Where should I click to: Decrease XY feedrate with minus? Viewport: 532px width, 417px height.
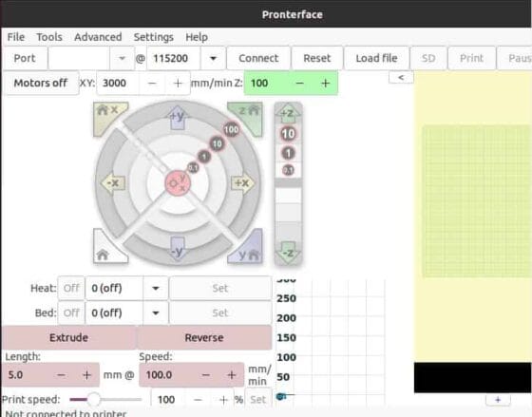152,84
